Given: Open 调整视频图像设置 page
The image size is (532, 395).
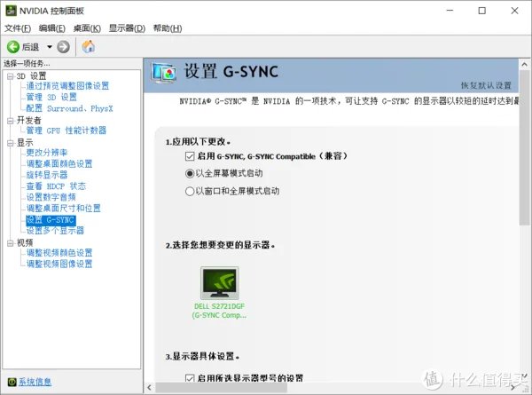Looking at the screenshot, I should 59,264.
